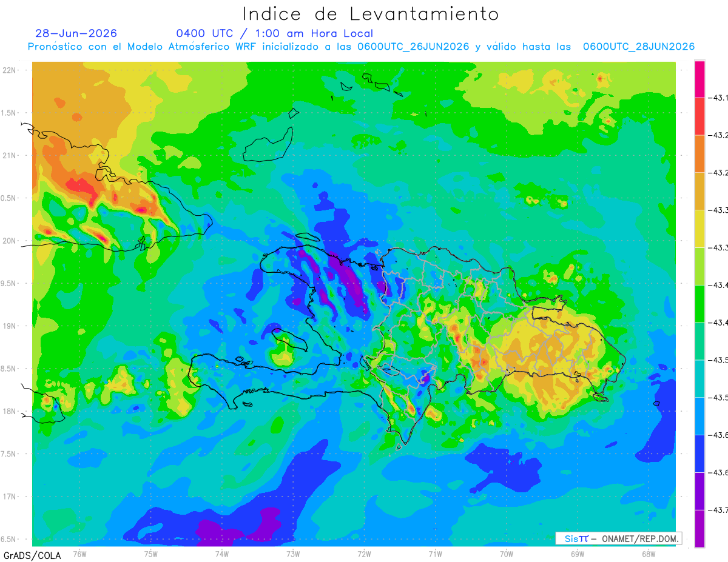
Task: Click the date "28-Jun-2026"
Action: (x=76, y=33)
